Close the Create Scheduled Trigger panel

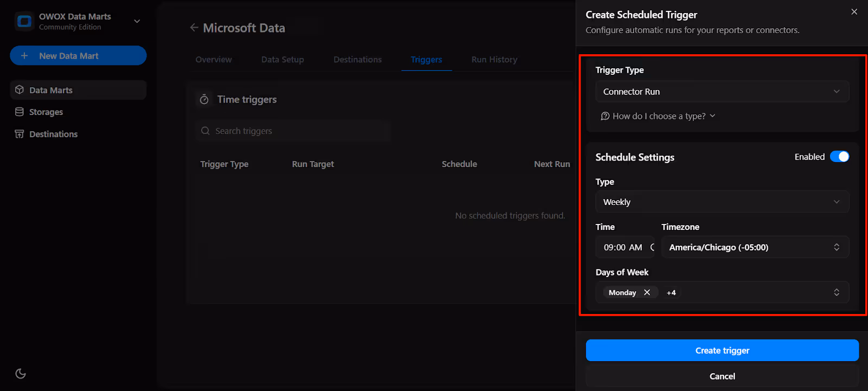[x=854, y=12]
